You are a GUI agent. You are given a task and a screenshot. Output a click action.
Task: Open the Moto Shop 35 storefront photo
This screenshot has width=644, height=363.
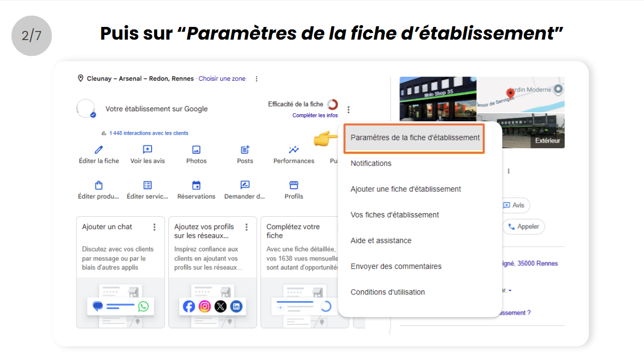coord(438,99)
